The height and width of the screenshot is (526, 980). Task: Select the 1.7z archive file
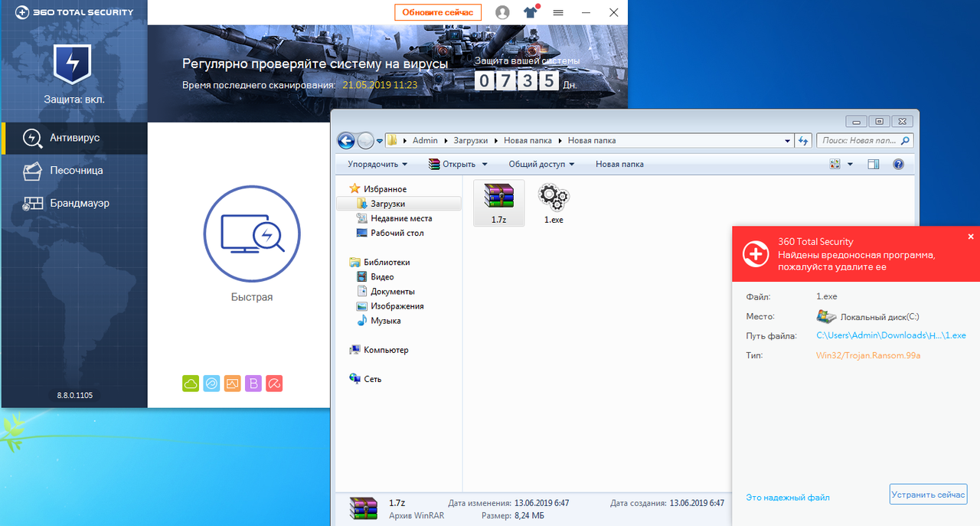point(499,204)
